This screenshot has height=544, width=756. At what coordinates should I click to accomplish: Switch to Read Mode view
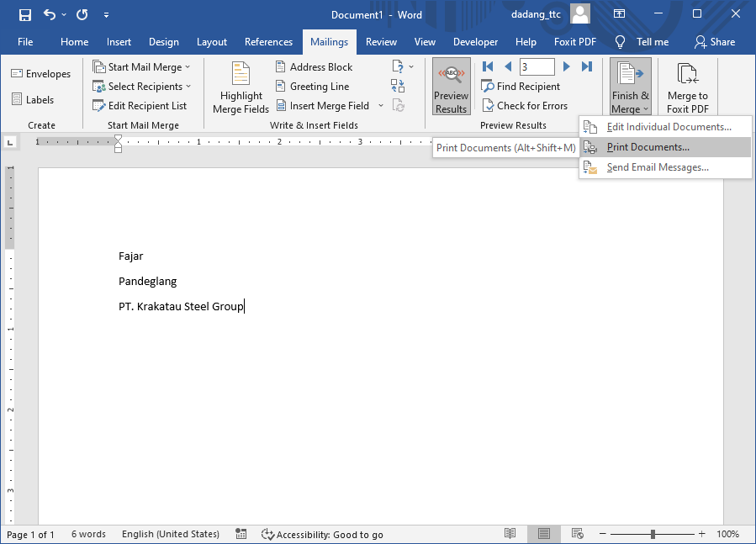click(x=510, y=533)
